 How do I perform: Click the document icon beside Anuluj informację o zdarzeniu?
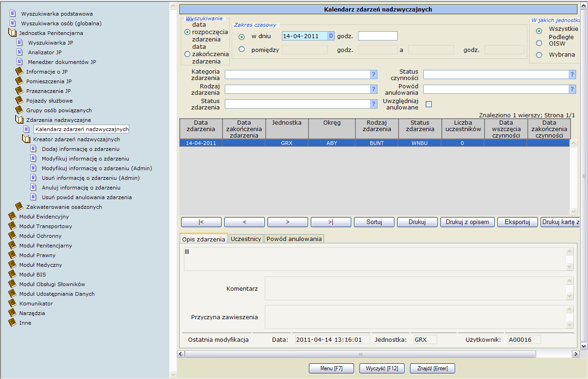point(33,187)
